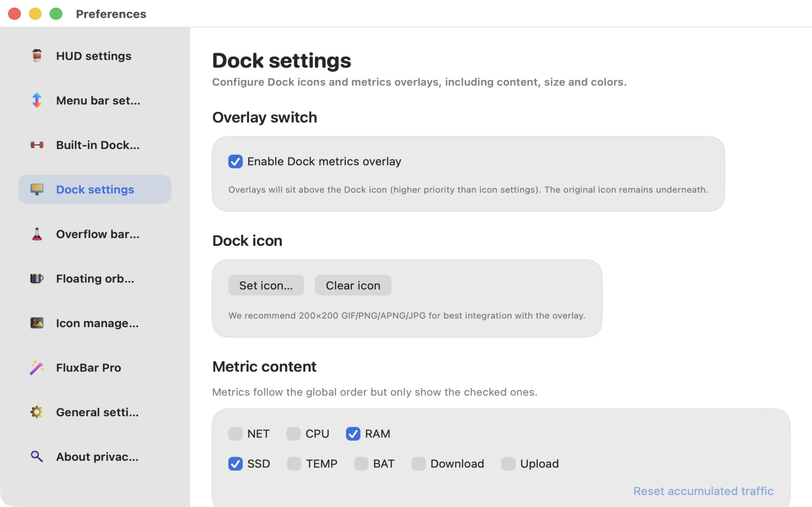Click the Clear icon button
The width and height of the screenshot is (812, 507).
[353, 285]
